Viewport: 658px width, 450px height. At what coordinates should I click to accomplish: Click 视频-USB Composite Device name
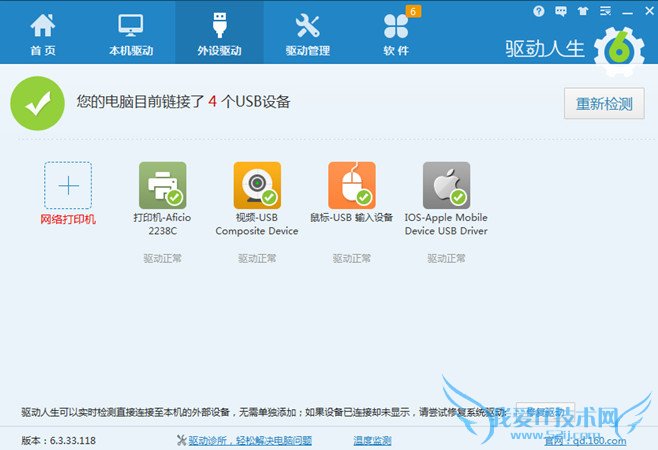[257, 224]
